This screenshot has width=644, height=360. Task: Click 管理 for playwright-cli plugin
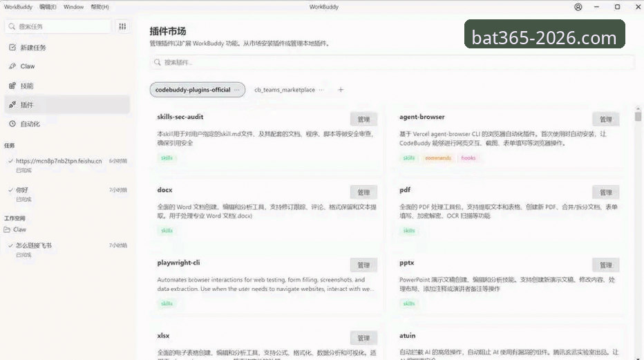363,265
